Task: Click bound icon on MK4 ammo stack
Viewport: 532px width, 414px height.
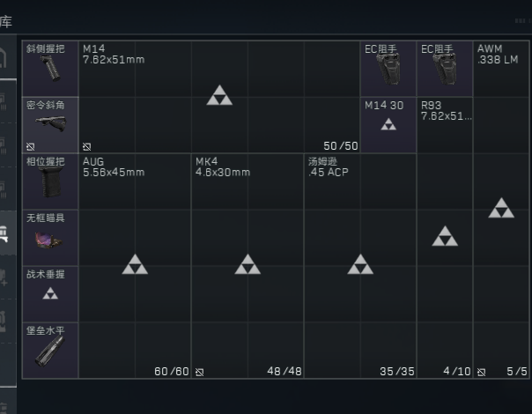Action: coord(199,373)
